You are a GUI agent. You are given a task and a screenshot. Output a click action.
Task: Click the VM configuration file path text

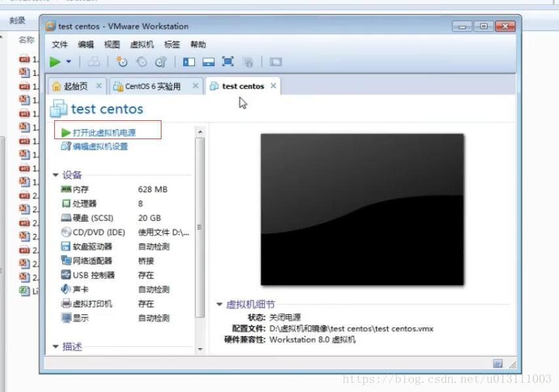pyautogui.click(x=351, y=329)
